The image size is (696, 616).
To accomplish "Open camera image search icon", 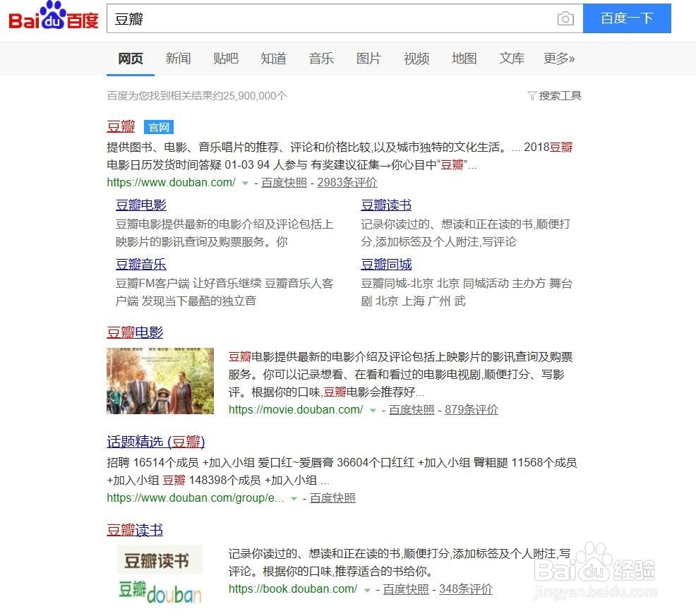I will pos(565,18).
